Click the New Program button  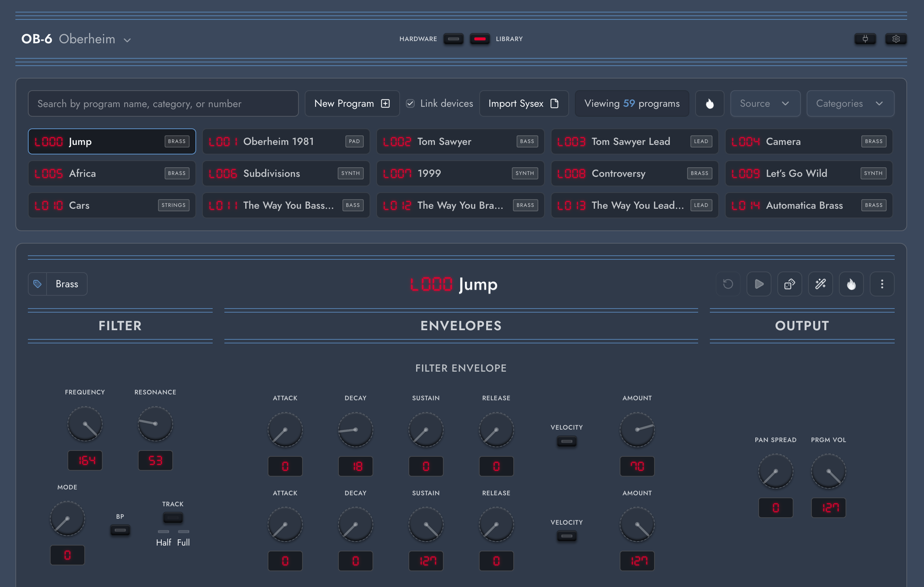(352, 103)
